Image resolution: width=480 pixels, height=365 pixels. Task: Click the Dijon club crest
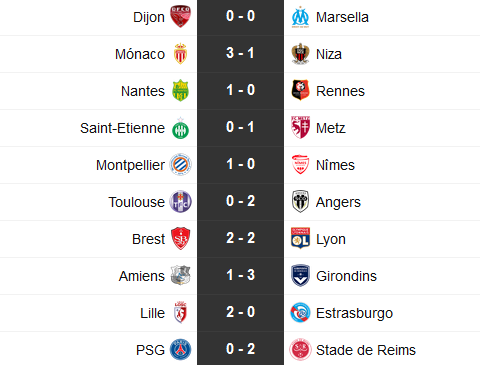[180, 16]
